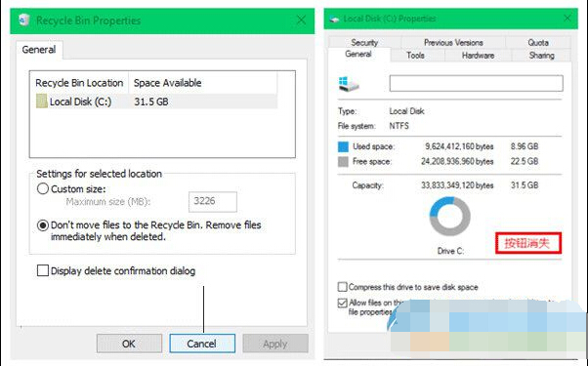Close the Local Disk (C:) Properties window

(567, 18)
